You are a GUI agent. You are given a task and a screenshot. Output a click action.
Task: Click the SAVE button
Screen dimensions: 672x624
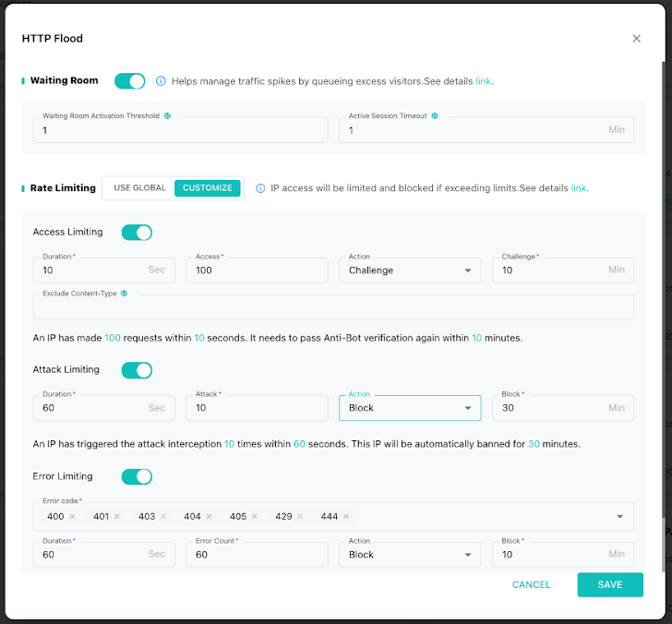610,584
